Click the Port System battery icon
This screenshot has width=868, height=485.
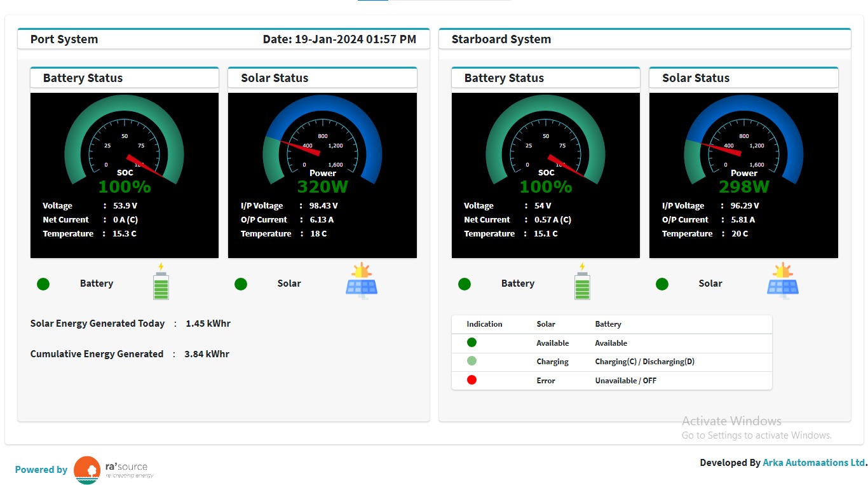pos(161,282)
